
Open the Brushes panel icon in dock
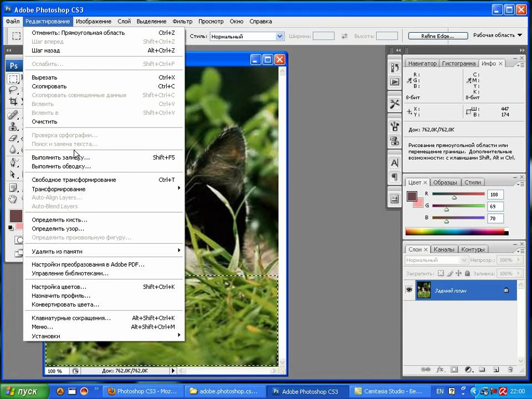click(395, 126)
